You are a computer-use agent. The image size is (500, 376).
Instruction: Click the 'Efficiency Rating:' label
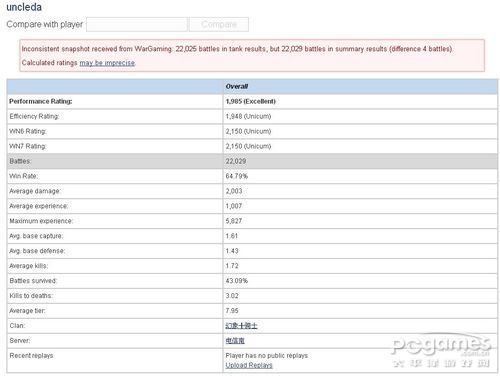point(34,116)
